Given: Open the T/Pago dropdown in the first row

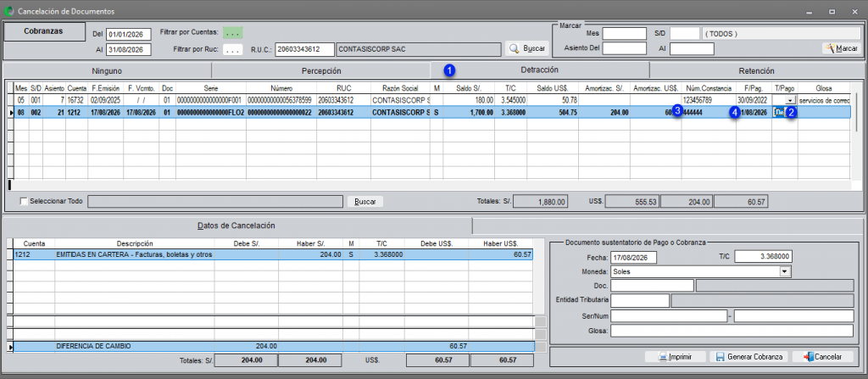Looking at the screenshot, I should [791, 100].
